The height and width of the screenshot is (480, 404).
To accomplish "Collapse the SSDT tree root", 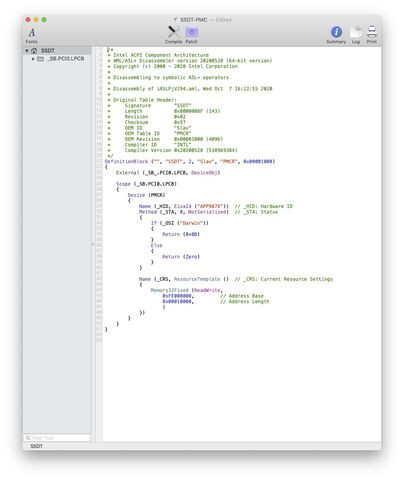I will pos(27,51).
